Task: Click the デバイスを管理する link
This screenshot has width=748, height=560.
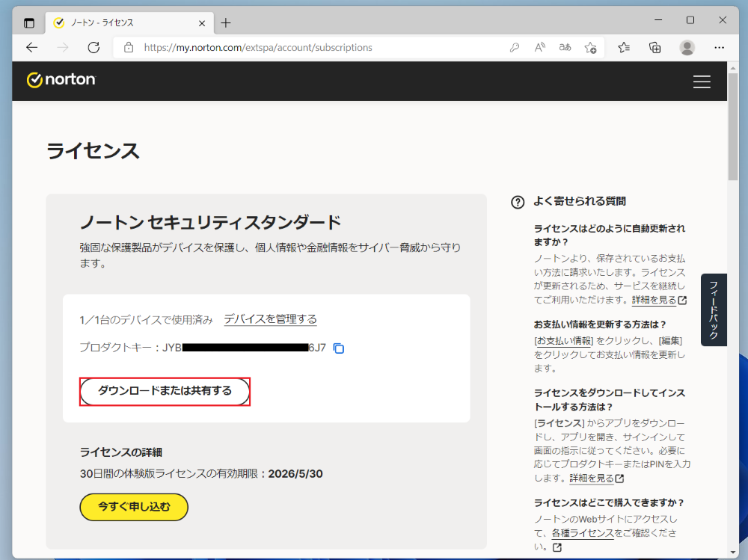Action: click(x=271, y=319)
